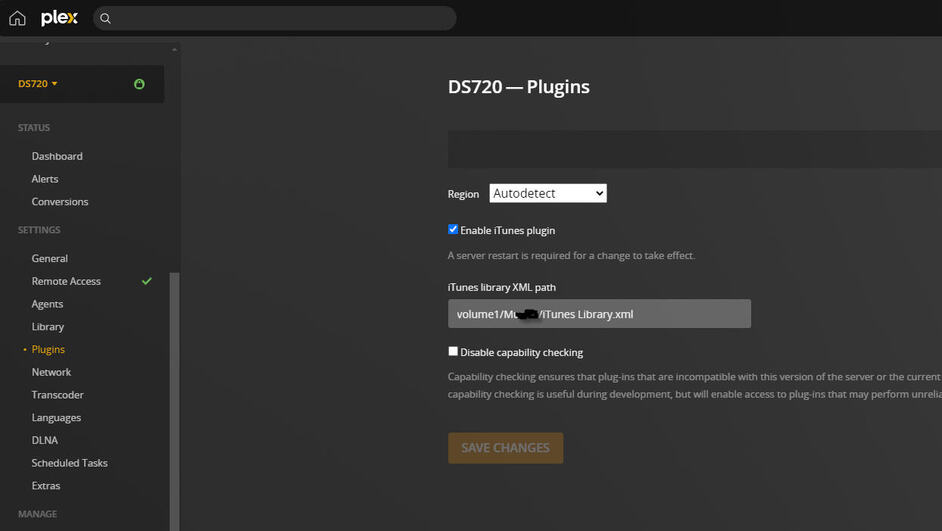Click the Save Changes button
Viewport: 942px width, 531px height.
505,448
